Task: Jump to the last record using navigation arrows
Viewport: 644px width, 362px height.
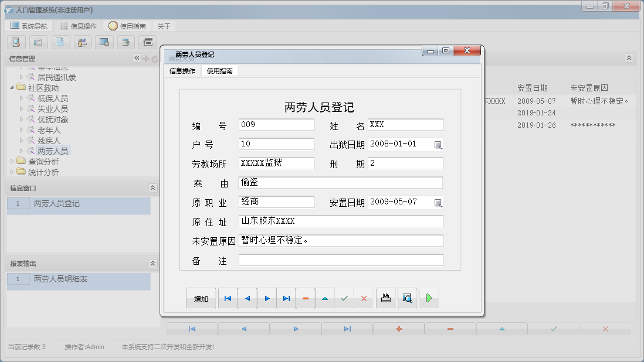Action: coord(286,298)
